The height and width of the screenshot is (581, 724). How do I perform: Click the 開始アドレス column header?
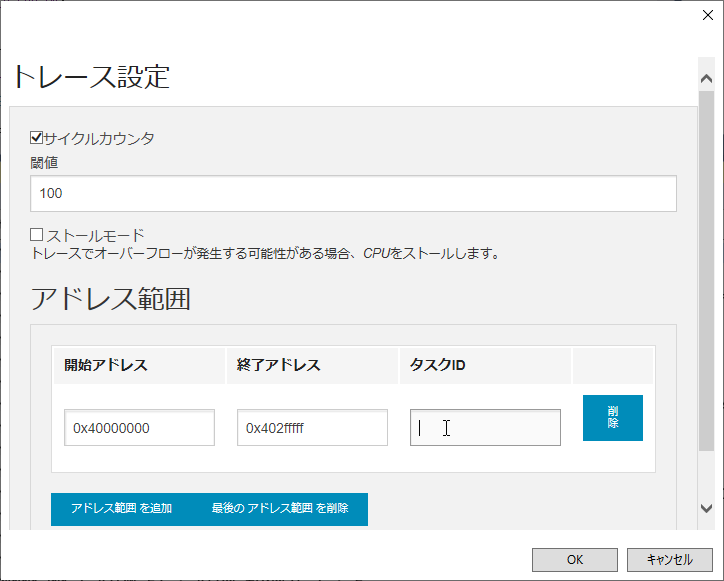(x=106, y=365)
